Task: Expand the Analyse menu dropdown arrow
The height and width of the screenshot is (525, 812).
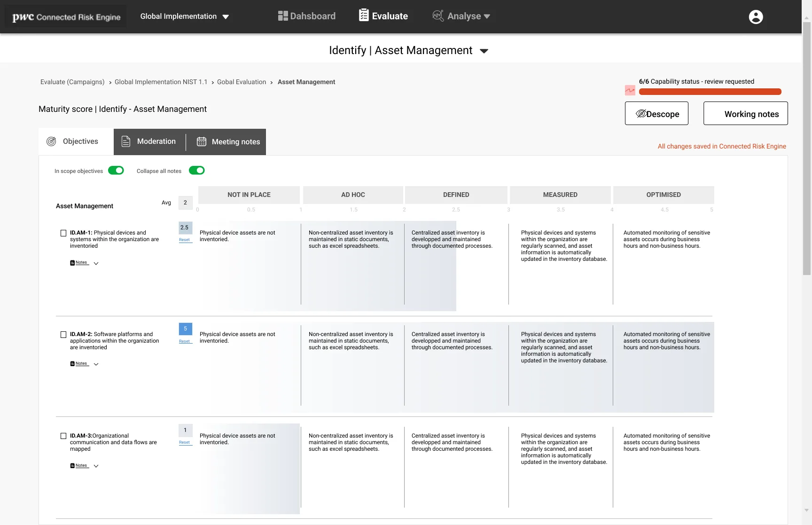Action: 487,16
